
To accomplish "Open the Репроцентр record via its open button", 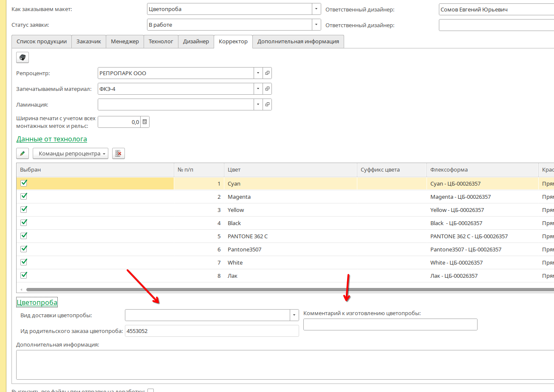I will click(267, 73).
